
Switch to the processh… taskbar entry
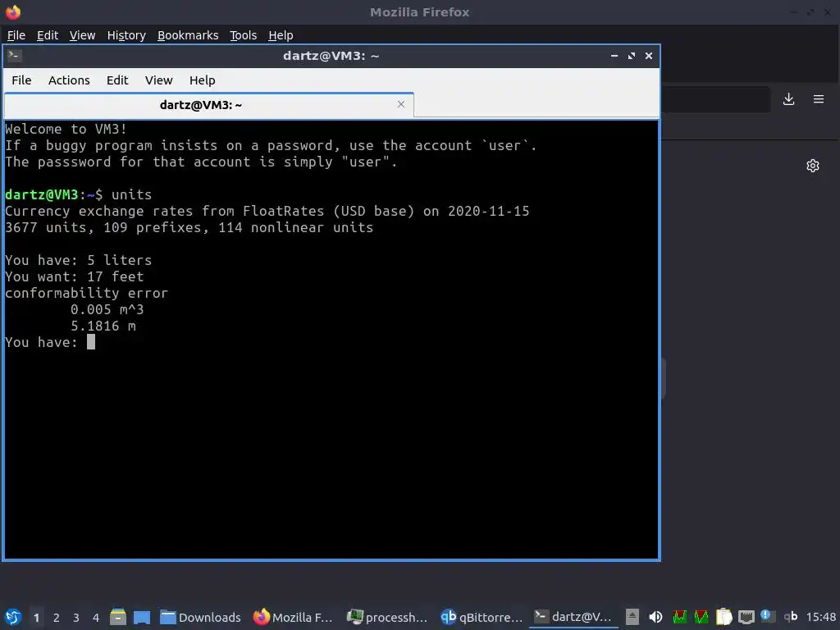point(387,617)
